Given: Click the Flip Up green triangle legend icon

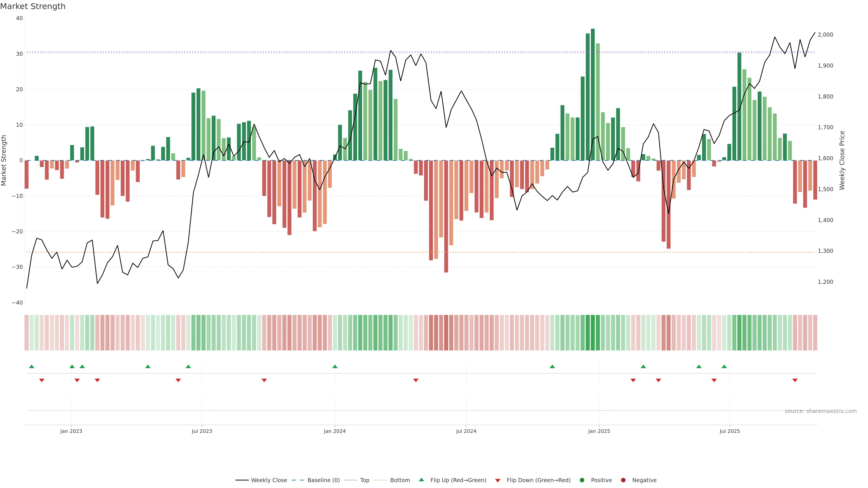Looking at the screenshot, I should pos(421,480).
